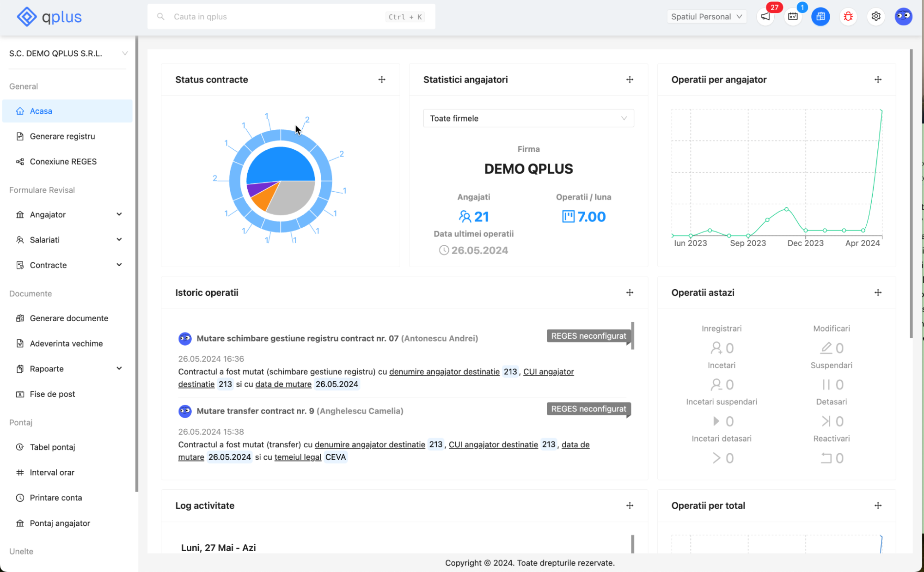Click REGES neconfigurat tag for contract nr. 9
The height and width of the screenshot is (572, 924).
click(588, 409)
